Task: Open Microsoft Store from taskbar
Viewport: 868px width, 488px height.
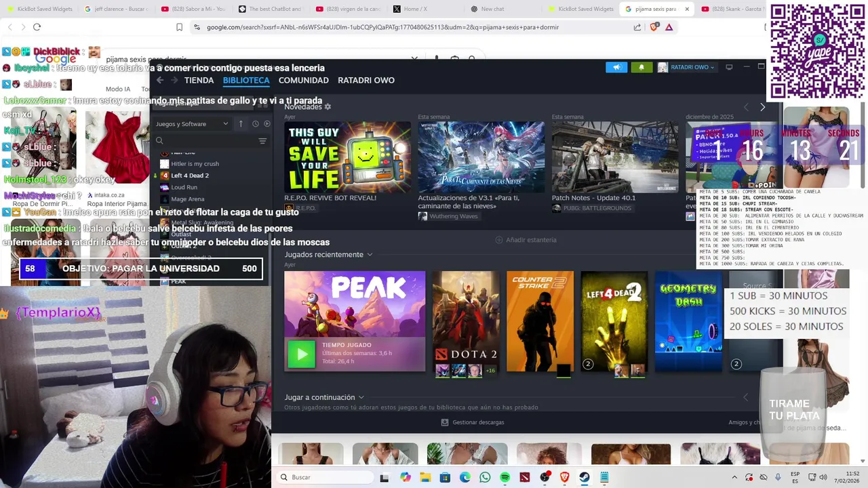Action: click(445, 477)
